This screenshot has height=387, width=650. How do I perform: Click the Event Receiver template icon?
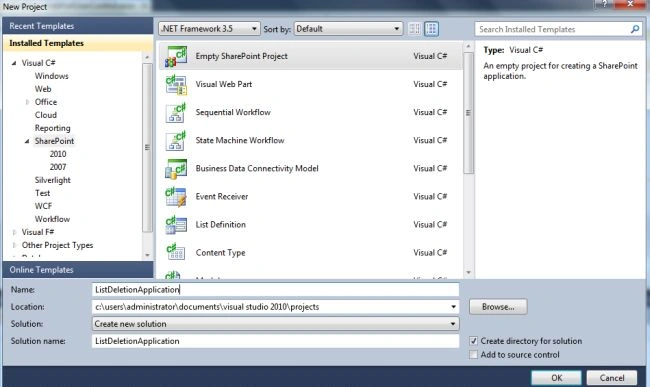176,197
